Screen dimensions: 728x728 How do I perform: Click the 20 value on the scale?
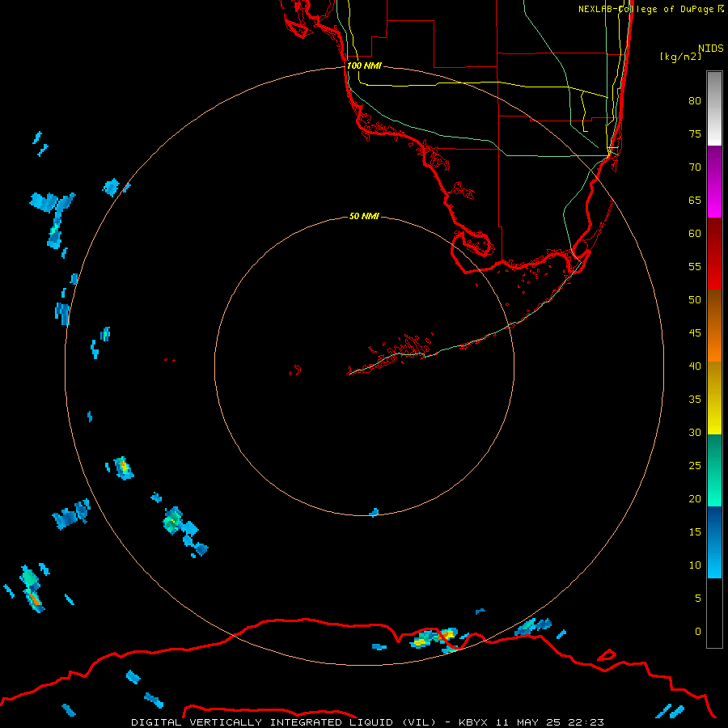point(695,499)
